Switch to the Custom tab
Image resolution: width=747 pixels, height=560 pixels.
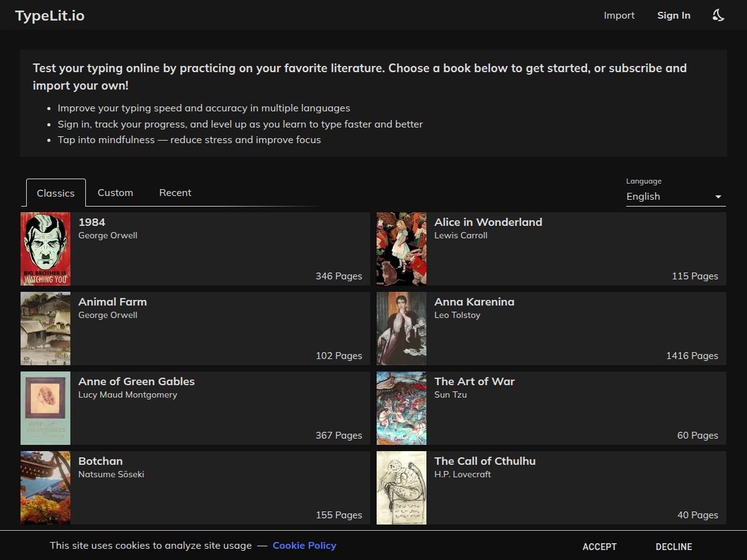(115, 193)
